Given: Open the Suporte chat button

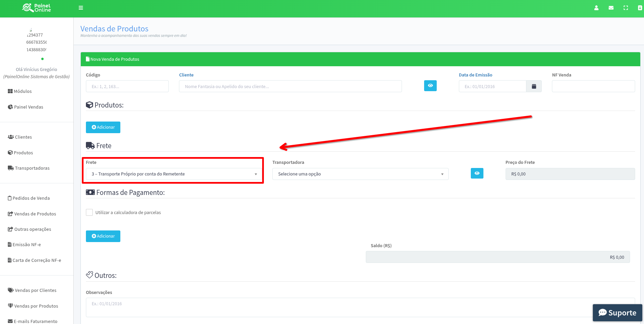Looking at the screenshot, I should pyautogui.click(x=617, y=313).
